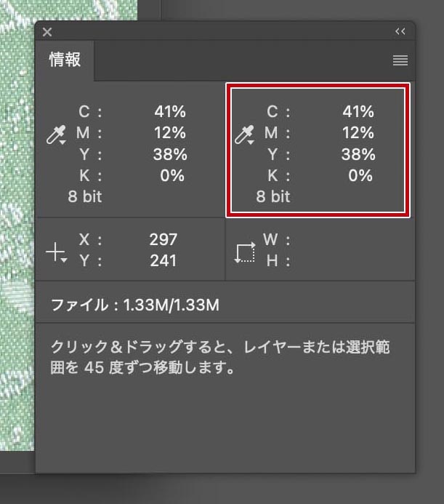The height and width of the screenshot is (504, 444).
Task: Click the right readout's M value 12%
Action: coord(358,133)
